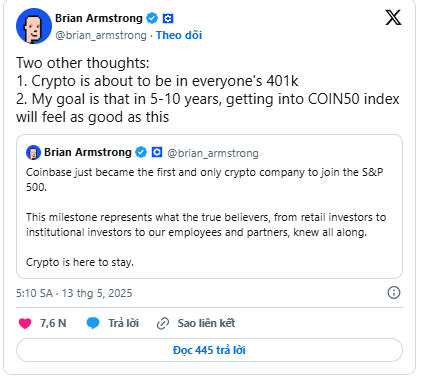Copy link via 'Sao liên kết'
Viewport: 423px width, 379px height.
coord(206,323)
